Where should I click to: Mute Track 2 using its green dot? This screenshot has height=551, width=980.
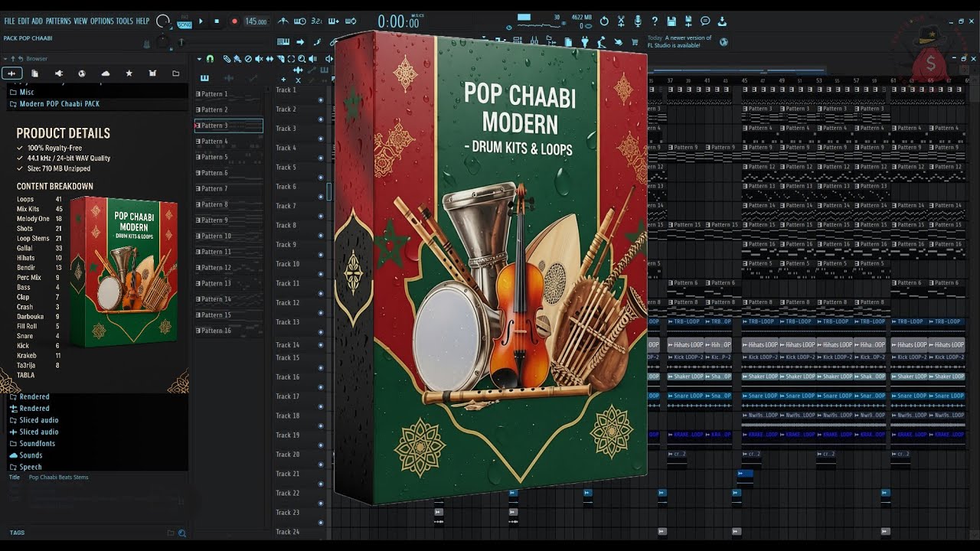coord(320,119)
